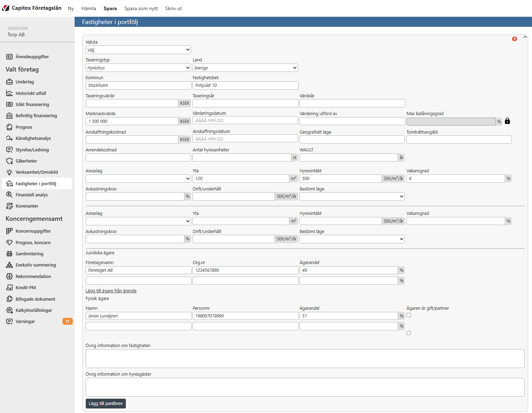The image size is (532, 413).
Task: Open Samlimitering icon
Action: 9,254
